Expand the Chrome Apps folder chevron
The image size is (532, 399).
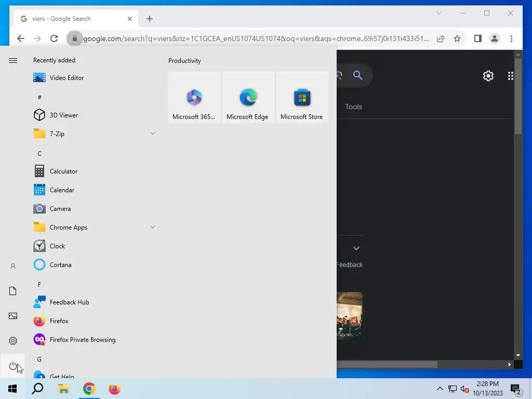click(153, 228)
